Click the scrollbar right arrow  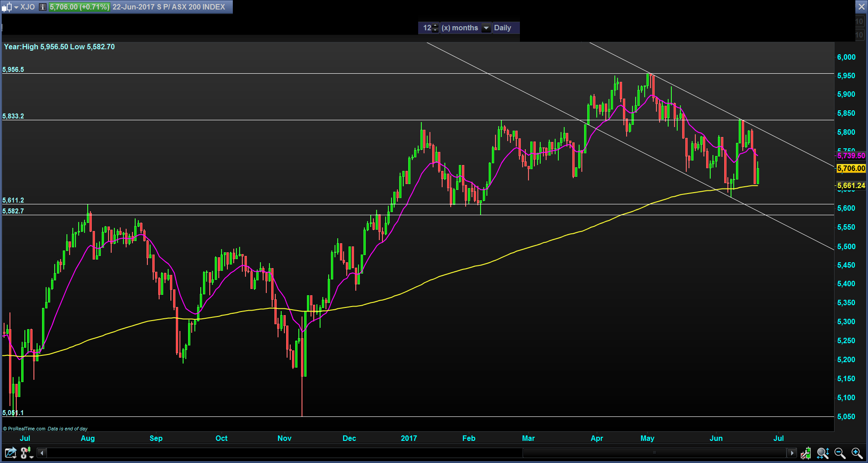pyautogui.click(x=792, y=453)
